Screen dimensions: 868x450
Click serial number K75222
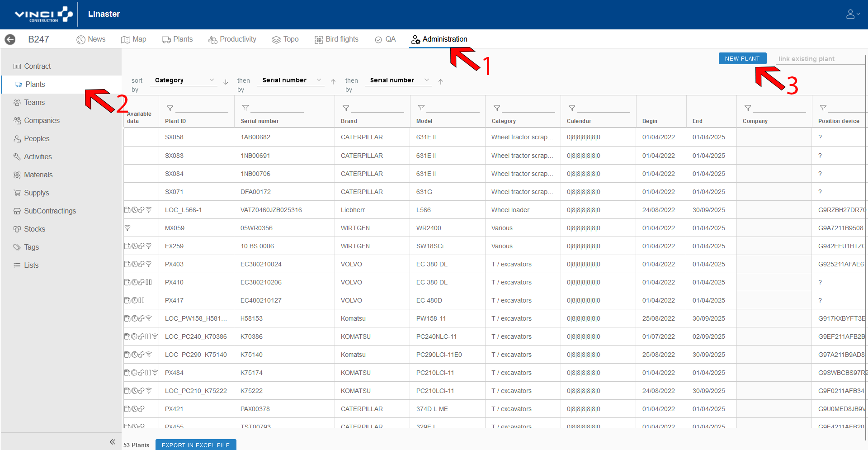pyautogui.click(x=252, y=391)
